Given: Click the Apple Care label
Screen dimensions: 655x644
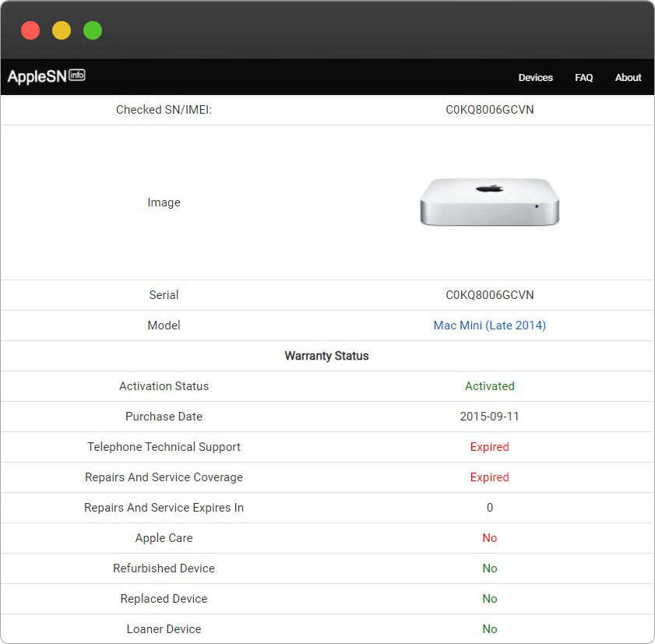Looking at the screenshot, I should (164, 538).
